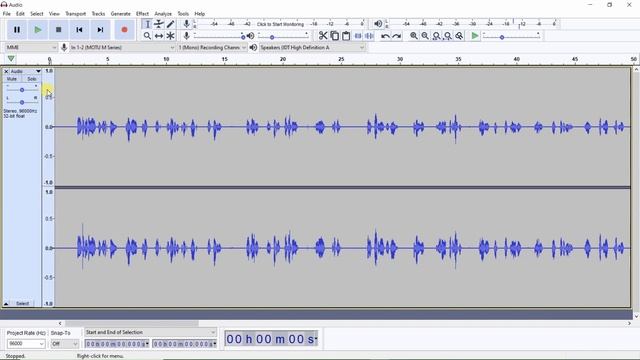Click the Play-at-speed green arrow
The image size is (640, 360).
[x=474, y=36]
